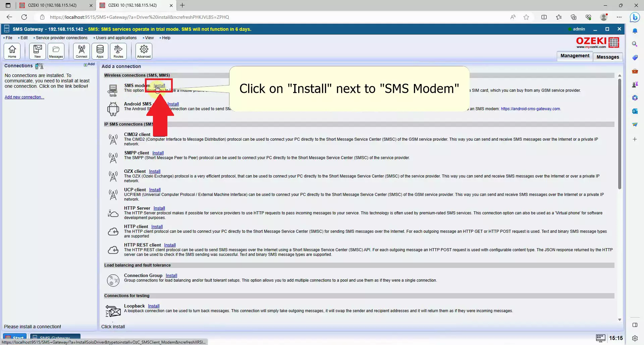The image size is (644, 345).
Task: Click the Home toolbar icon
Action: [x=12, y=51]
